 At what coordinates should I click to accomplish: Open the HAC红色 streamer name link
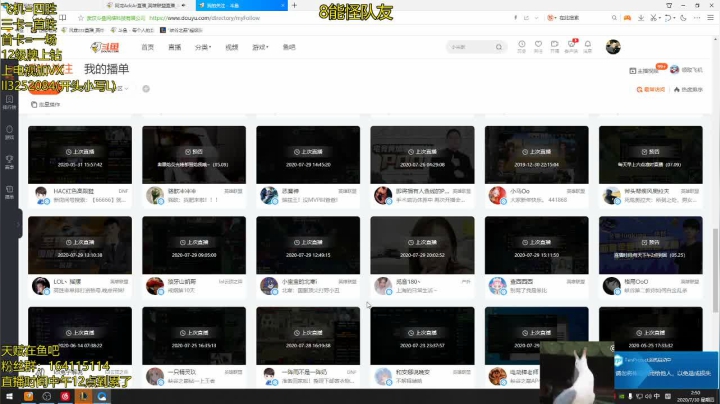[x=73, y=191]
